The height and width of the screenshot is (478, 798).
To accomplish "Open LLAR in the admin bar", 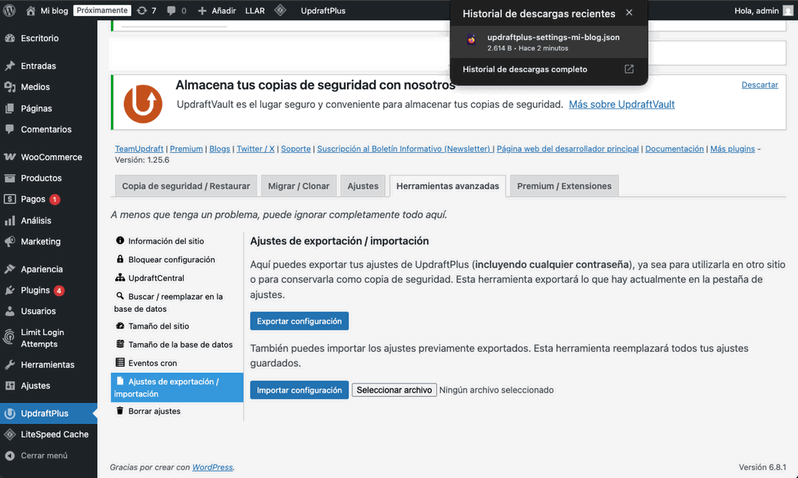I will tap(255, 10).
